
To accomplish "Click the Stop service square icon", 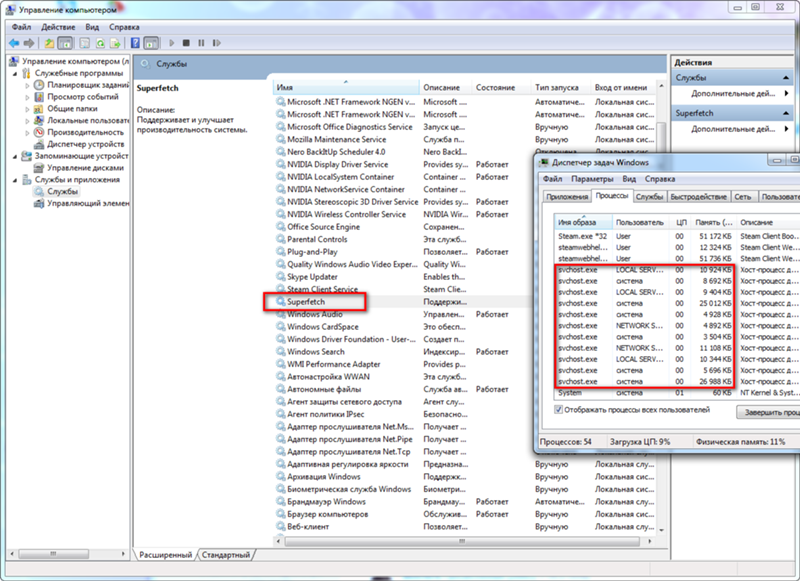I will point(186,43).
